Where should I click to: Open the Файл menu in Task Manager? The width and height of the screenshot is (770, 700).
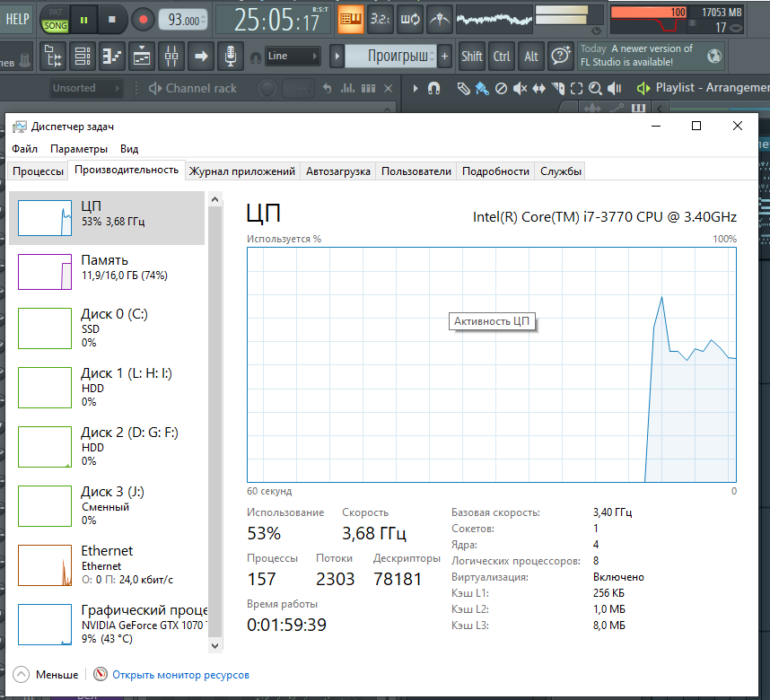tap(24, 148)
